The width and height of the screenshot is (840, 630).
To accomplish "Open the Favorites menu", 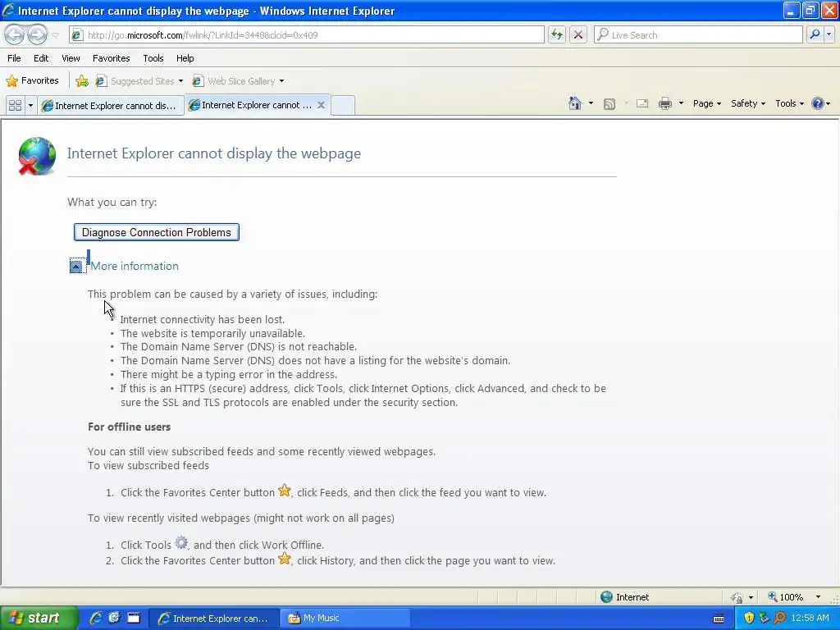I will [x=111, y=58].
